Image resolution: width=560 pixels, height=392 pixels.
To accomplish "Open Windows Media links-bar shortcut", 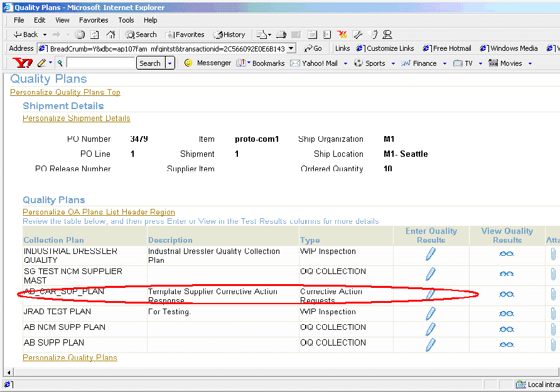I will pyautogui.click(x=509, y=48).
